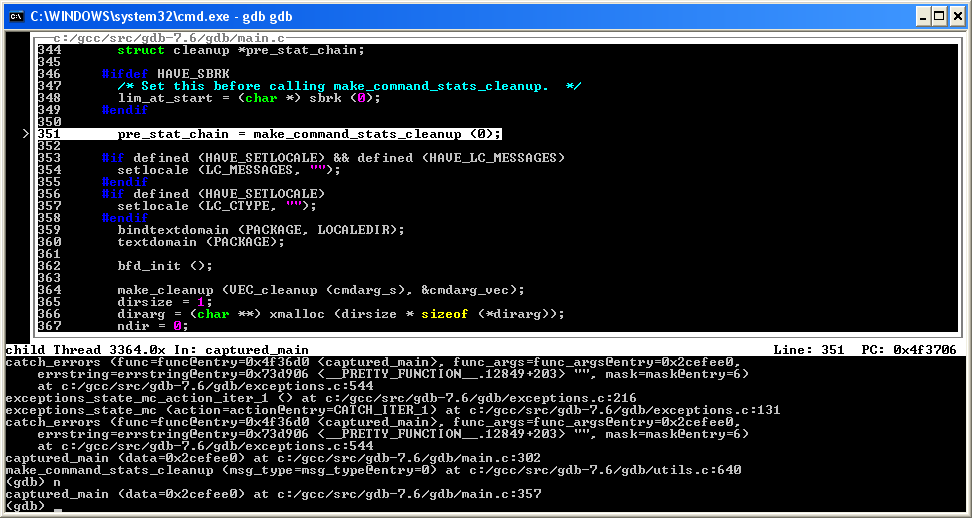This screenshot has height=518, width=972.
Task: Click the '(gdb) n' command line
Action: [x=33, y=482]
